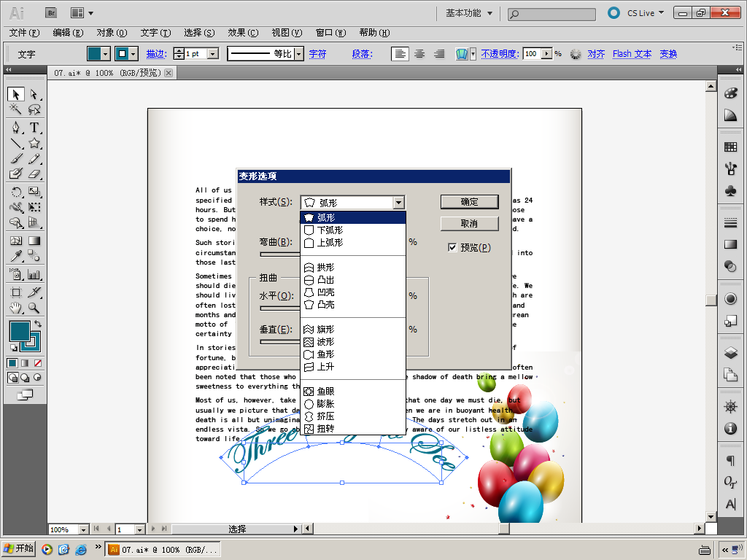The width and height of the screenshot is (747, 560).
Task: Choose 下弧形 from the style list
Action: coord(353,230)
